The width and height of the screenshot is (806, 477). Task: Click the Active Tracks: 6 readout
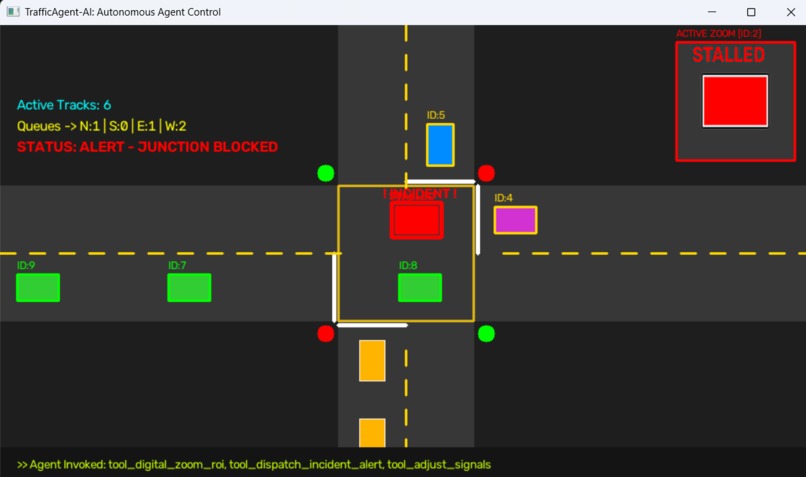(x=64, y=105)
